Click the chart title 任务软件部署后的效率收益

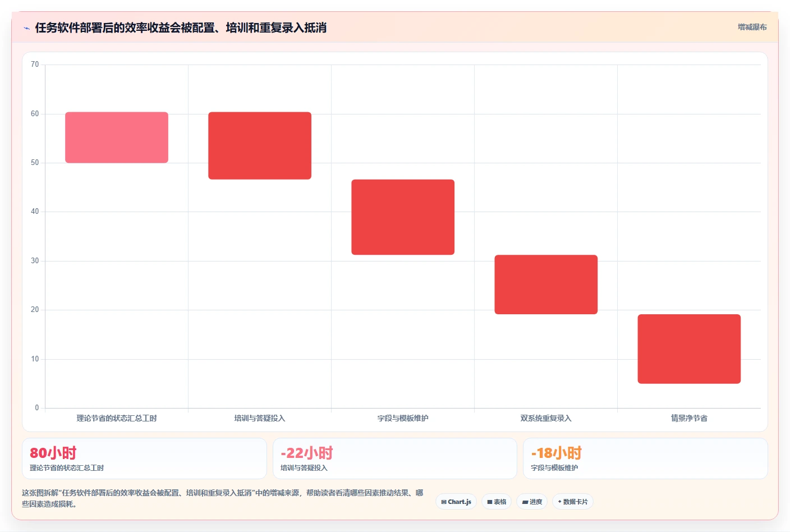point(181,27)
